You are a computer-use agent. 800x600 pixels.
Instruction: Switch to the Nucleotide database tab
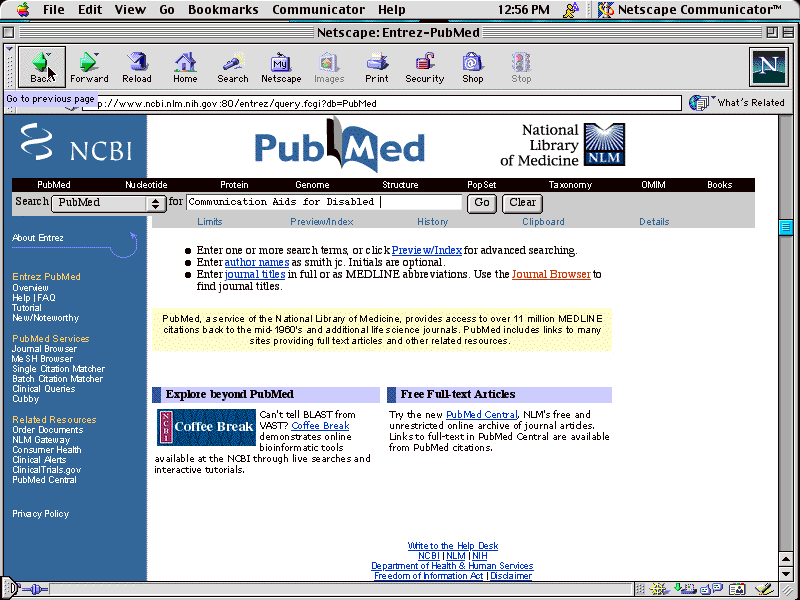tap(146, 185)
